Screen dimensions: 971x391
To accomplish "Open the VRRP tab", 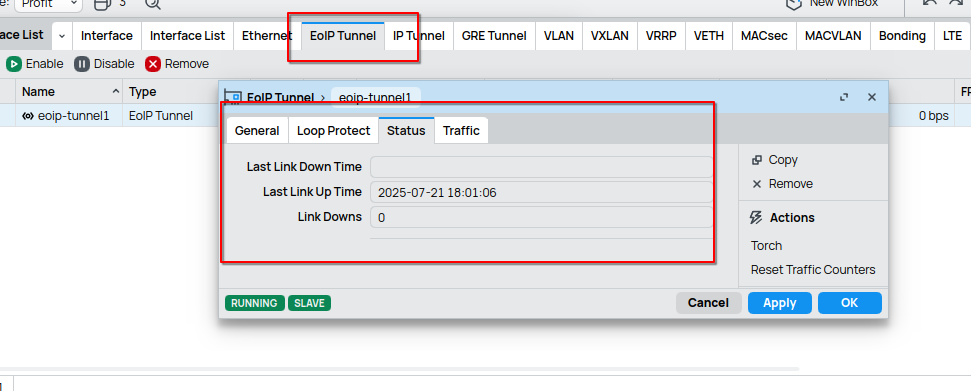I will (x=661, y=36).
